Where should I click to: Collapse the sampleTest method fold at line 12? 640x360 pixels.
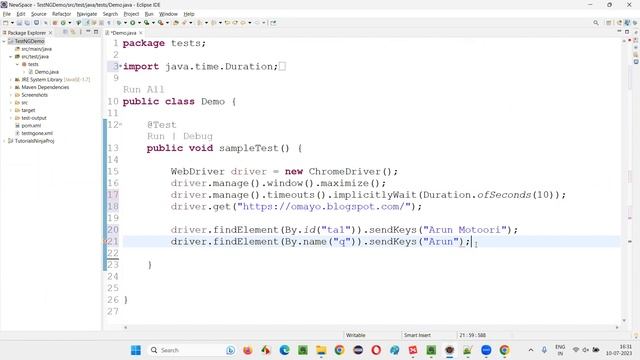point(121,124)
